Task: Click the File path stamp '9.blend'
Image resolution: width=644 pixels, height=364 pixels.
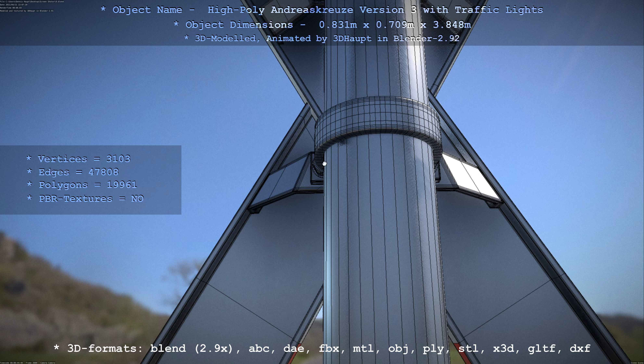Action: (32, 1)
